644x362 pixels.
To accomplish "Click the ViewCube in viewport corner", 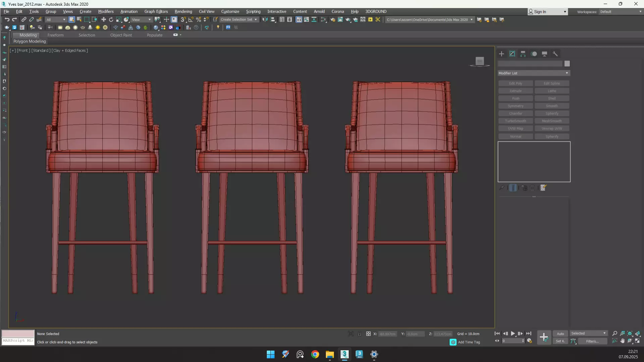I will [480, 61].
